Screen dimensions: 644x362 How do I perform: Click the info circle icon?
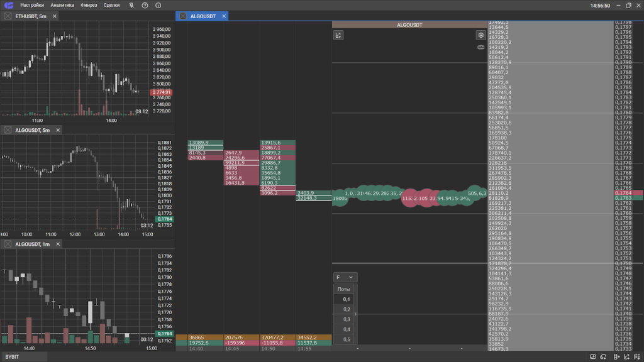click(158, 5)
